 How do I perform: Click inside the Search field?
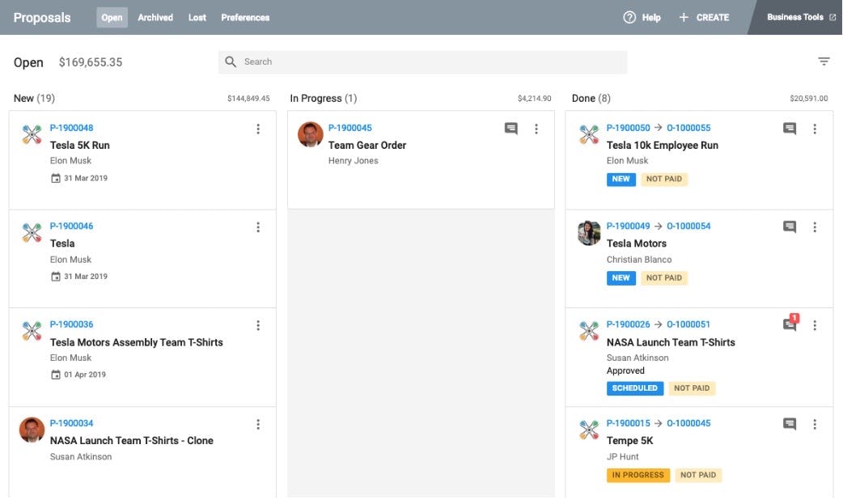(364, 61)
